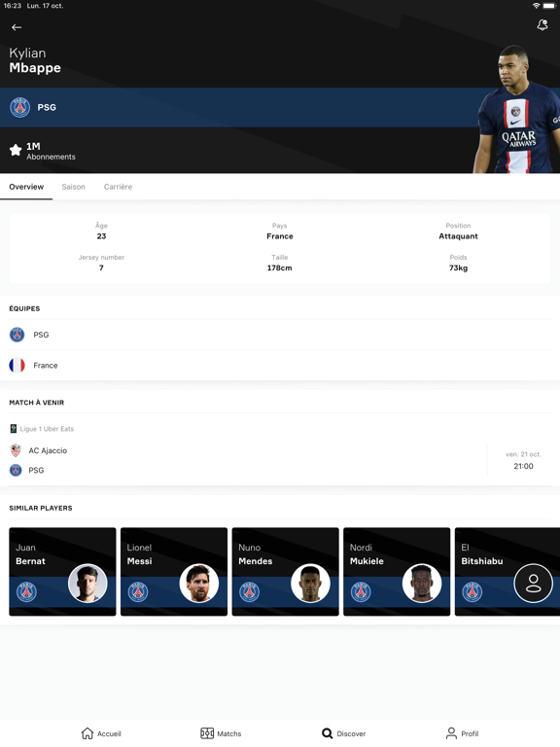560x747 pixels.
Task: Tap the 'ÉQUIPES' section heading
Action: point(24,308)
